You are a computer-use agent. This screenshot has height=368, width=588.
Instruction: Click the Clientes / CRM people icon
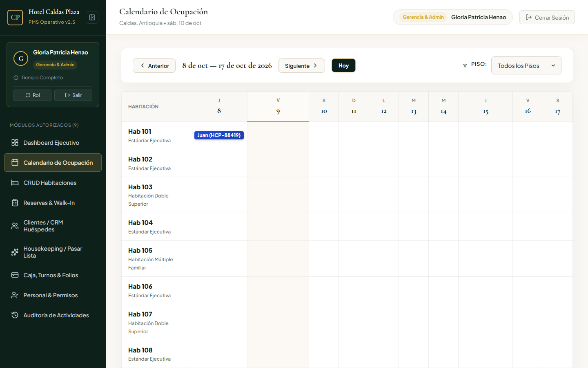pyautogui.click(x=15, y=226)
